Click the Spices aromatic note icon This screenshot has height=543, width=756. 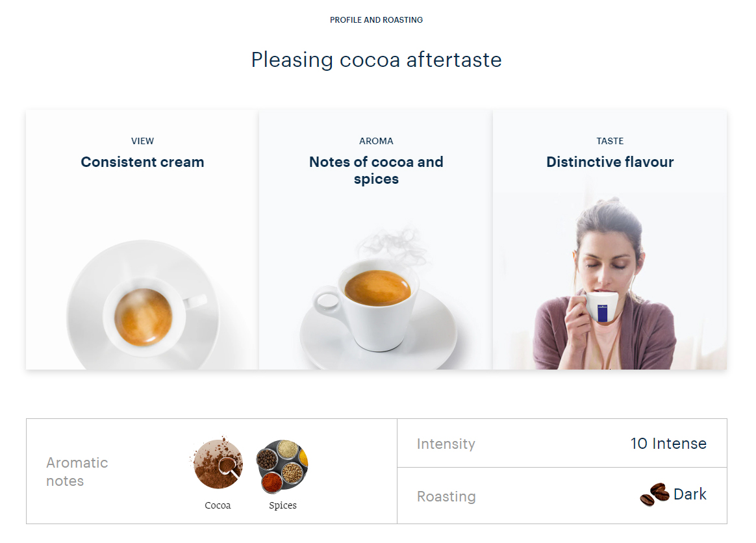pos(283,466)
